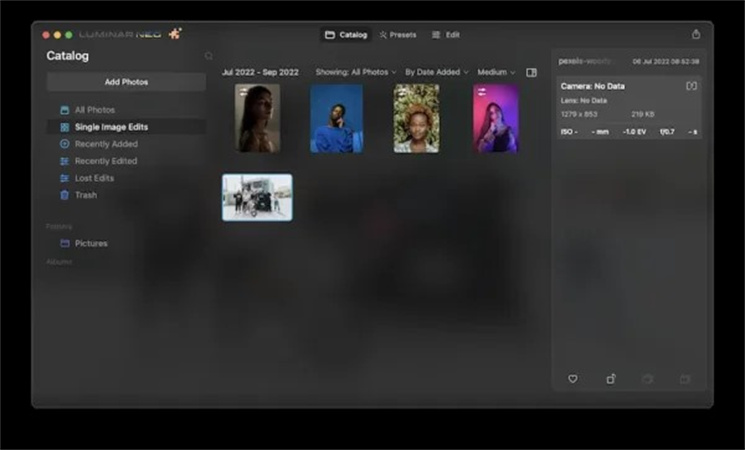
Task: Click the compare before/after icon in info panel
Action: pos(691,86)
